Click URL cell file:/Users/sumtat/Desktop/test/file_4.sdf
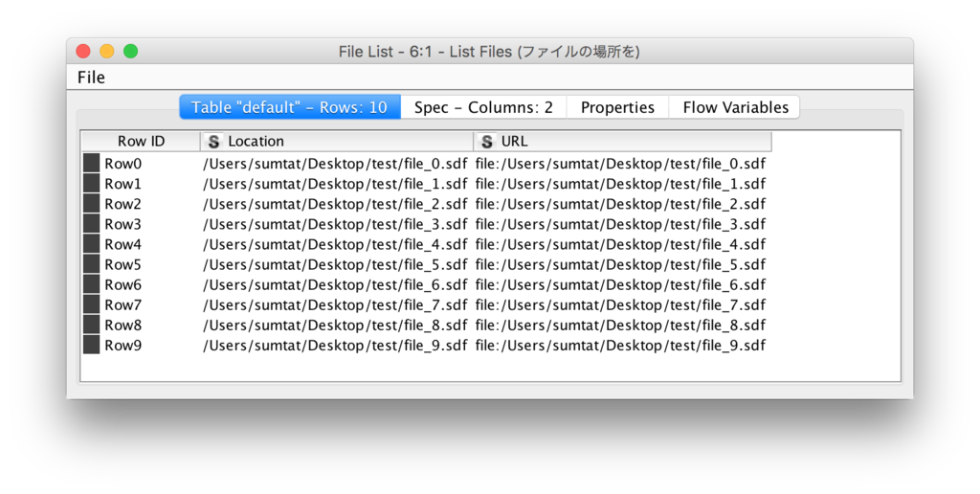The width and height of the screenshot is (980, 494). tap(620, 244)
